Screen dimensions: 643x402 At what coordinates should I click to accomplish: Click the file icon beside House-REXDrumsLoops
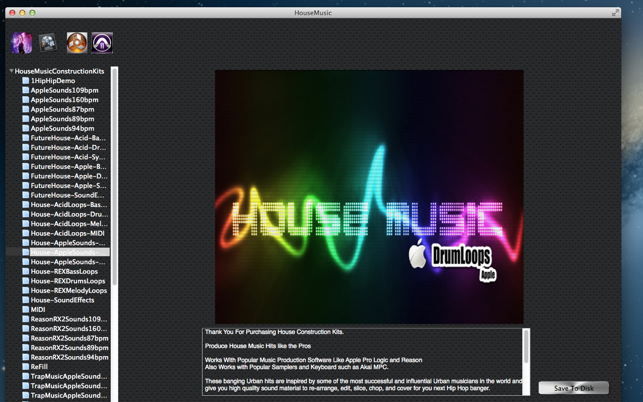click(x=25, y=281)
